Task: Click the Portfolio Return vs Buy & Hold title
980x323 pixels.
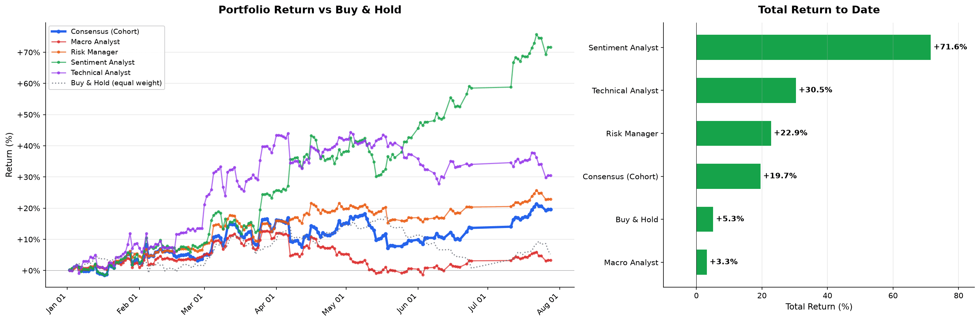Action: (x=310, y=10)
